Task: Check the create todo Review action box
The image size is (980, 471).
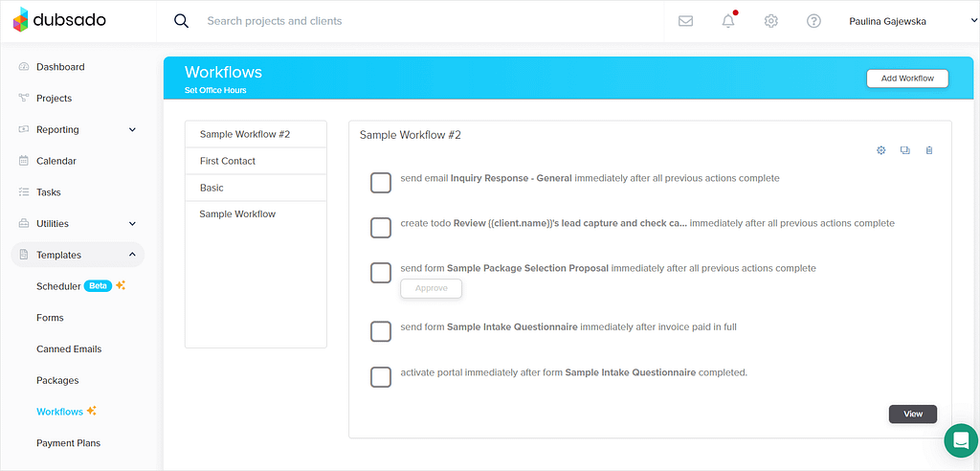Action: [381, 228]
